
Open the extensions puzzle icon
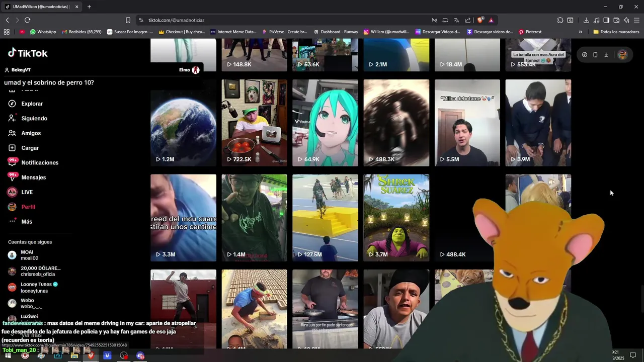coord(560,20)
